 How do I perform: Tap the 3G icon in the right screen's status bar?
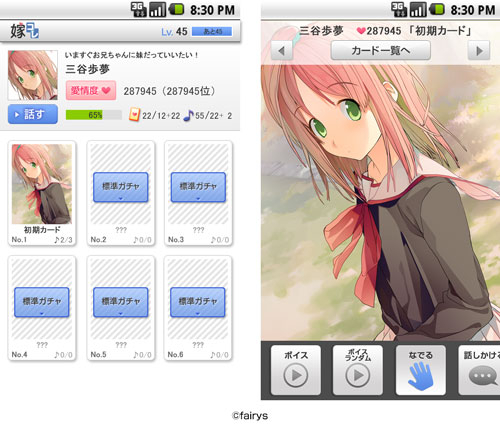(x=399, y=9)
